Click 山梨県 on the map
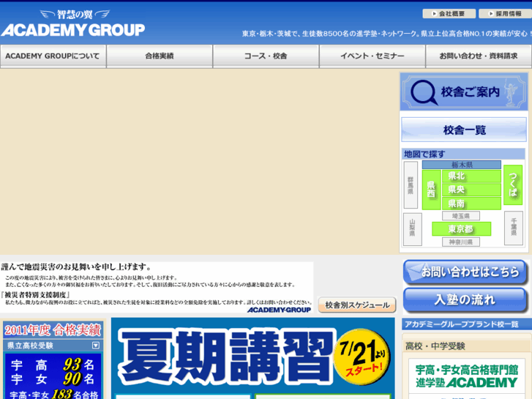This screenshot has width=532, height=399. pyautogui.click(x=412, y=229)
